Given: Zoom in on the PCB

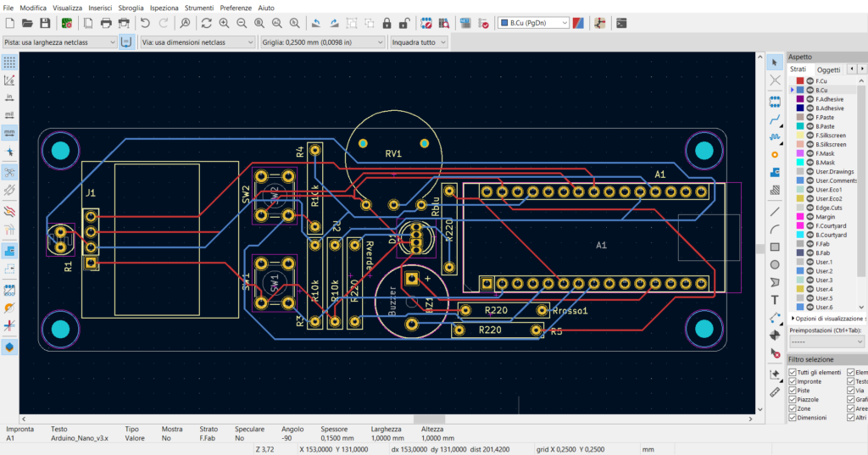Looking at the screenshot, I should pos(224,23).
